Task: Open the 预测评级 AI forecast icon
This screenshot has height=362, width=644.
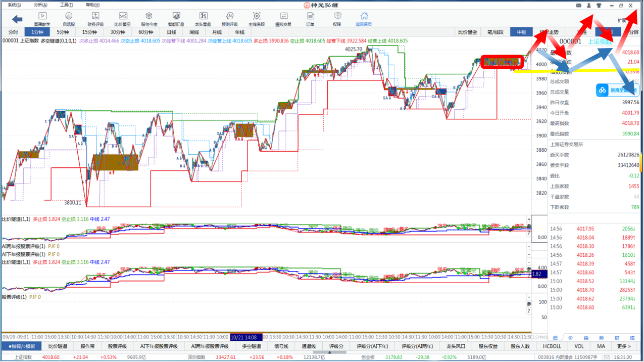Action: (230, 19)
